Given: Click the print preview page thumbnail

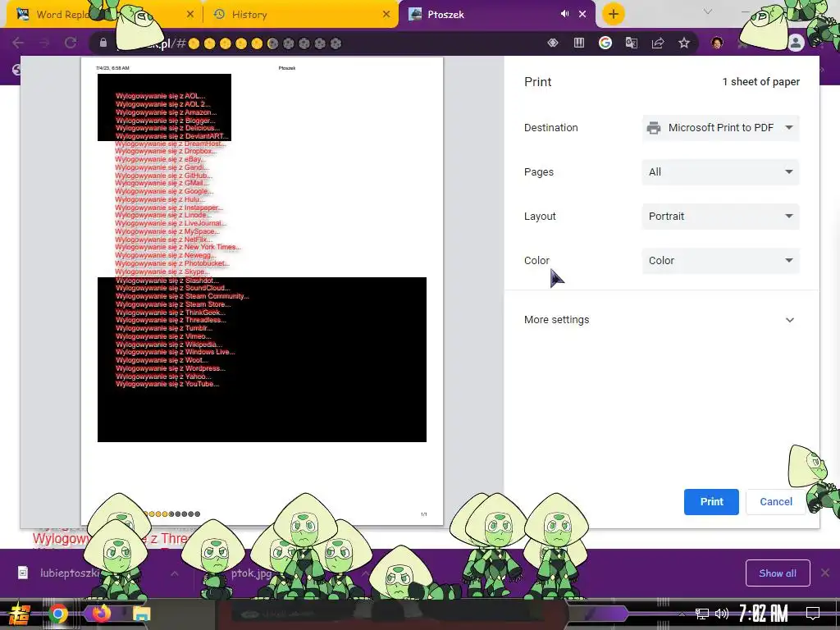Looking at the screenshot, I should (262, 291).
